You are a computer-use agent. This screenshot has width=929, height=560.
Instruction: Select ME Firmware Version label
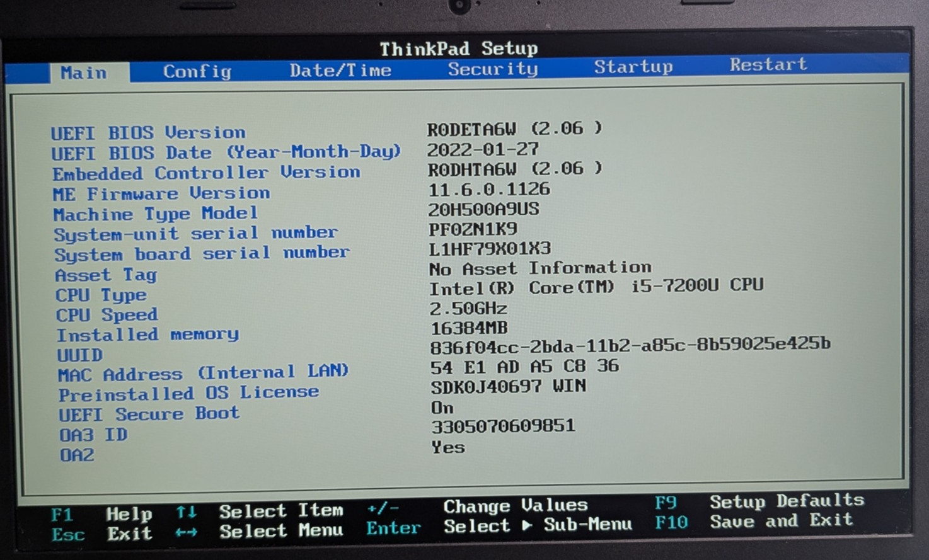[x=161, y=193]
